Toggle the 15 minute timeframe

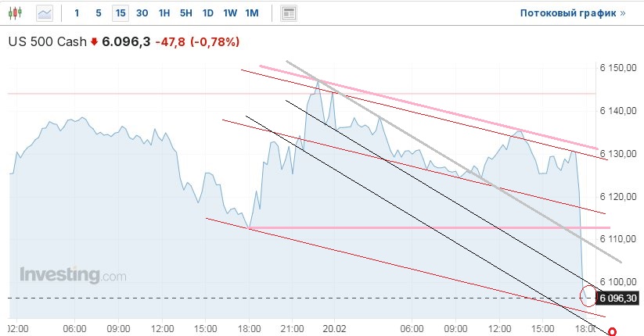click(120, 13)
